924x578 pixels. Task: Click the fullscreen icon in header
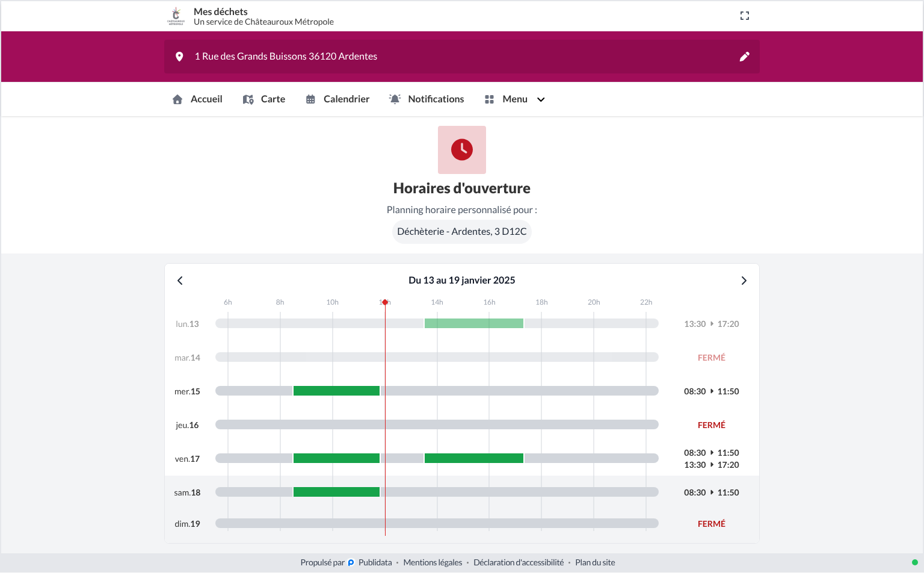pos(745,16)
